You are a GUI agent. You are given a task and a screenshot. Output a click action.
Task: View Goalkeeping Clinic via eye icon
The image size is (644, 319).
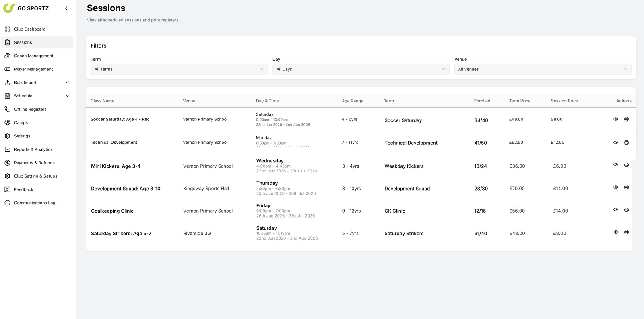pyautogui.click(x=615, y=210)
